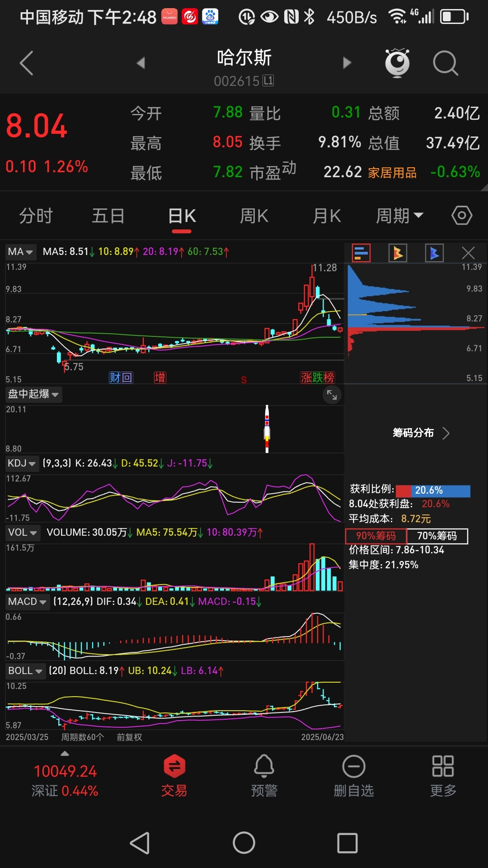This screenshot has height=868, width=488.
Task: Remove stock via 删自选
Action: coord(354,776)
